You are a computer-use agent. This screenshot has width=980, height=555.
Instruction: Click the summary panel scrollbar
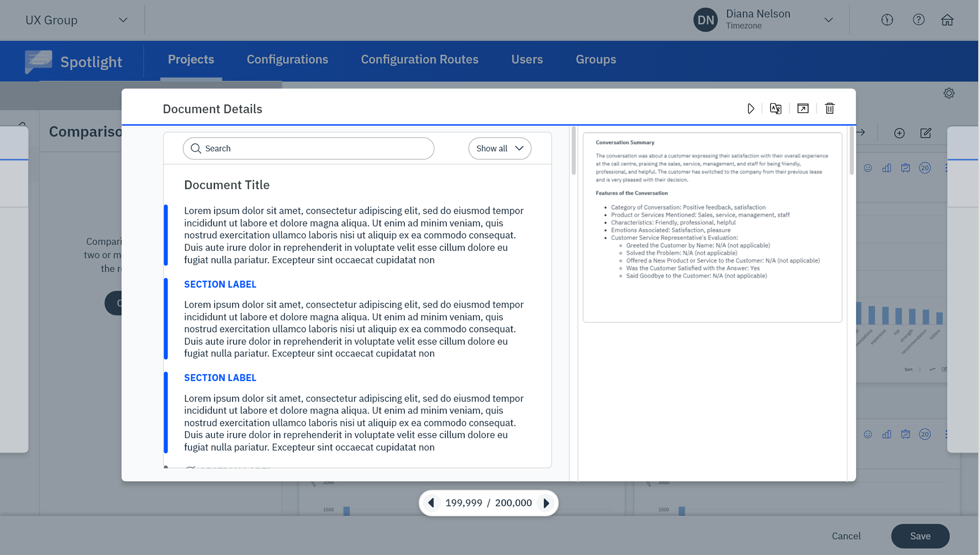851,151
